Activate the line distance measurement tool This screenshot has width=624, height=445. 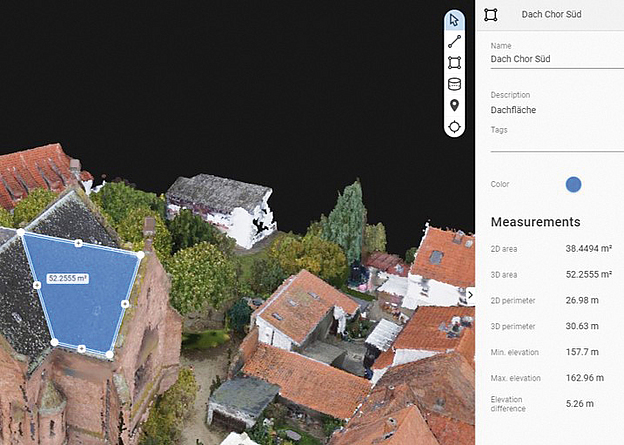(x=454, y=41)
